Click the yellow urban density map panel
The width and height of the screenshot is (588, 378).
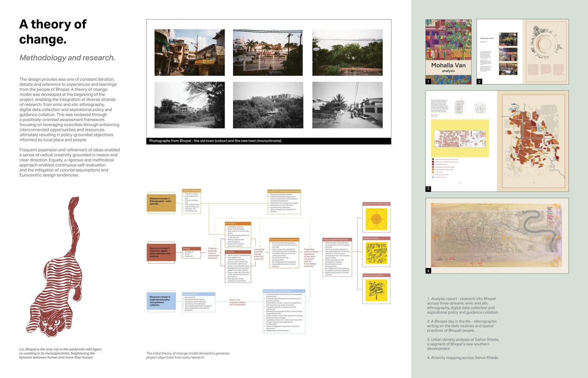[x=461, y=138]
